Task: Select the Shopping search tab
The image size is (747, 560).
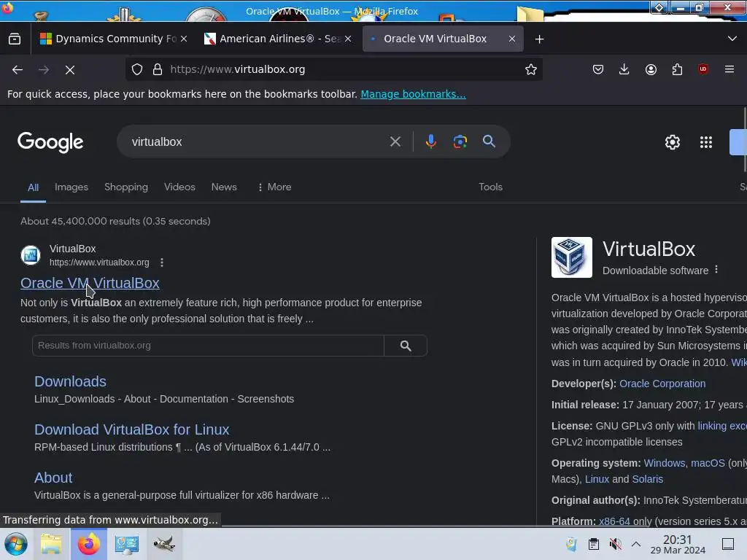Action: tap(126, 187)
